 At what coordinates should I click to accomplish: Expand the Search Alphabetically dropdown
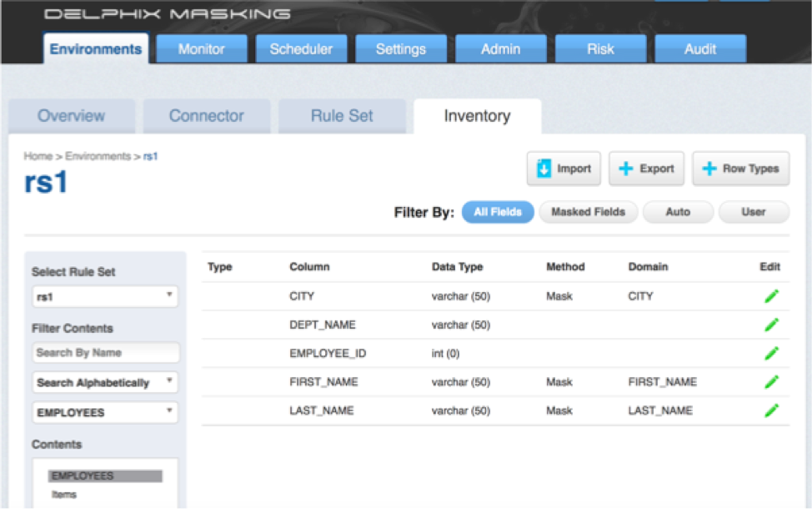[x=105, y=383]
